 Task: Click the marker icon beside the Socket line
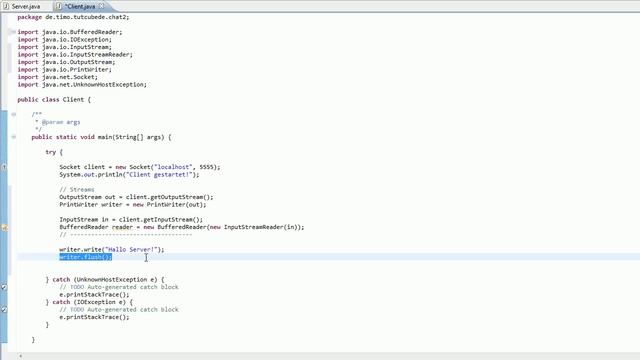(4, 167)
